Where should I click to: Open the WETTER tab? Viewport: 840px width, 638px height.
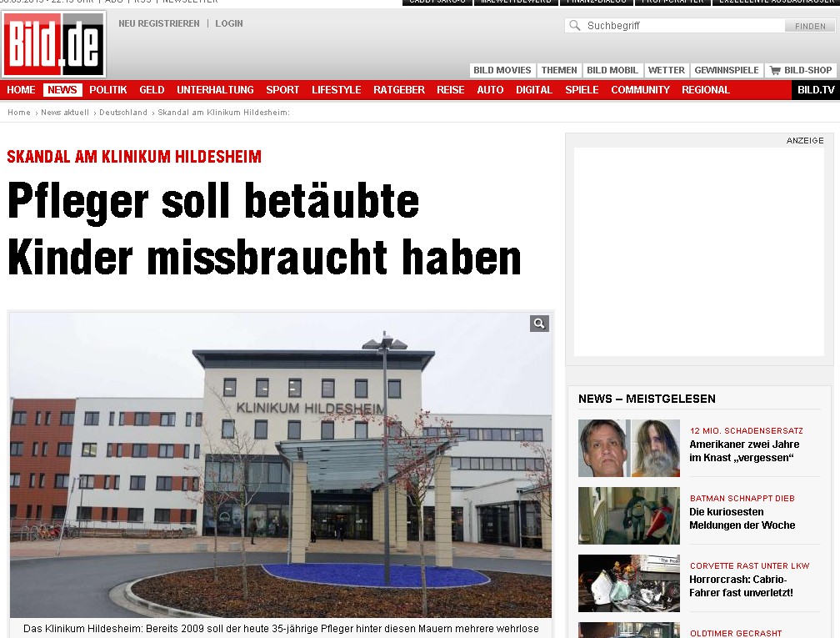coord(667,70)
